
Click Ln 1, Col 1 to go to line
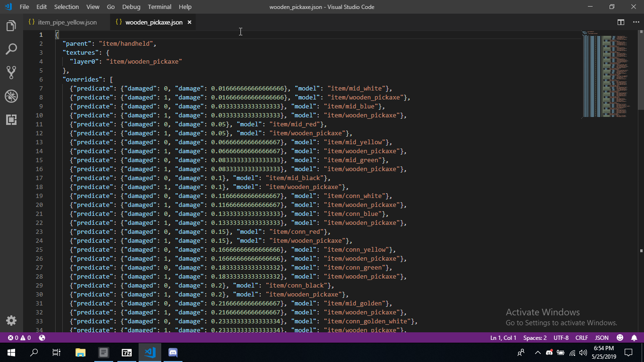click(503, 337)
